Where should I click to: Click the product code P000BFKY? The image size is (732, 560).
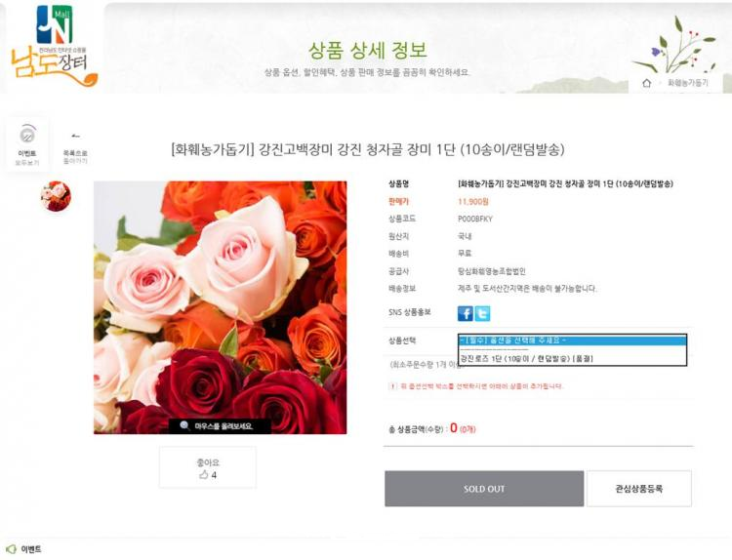click(x=475, y=219)
